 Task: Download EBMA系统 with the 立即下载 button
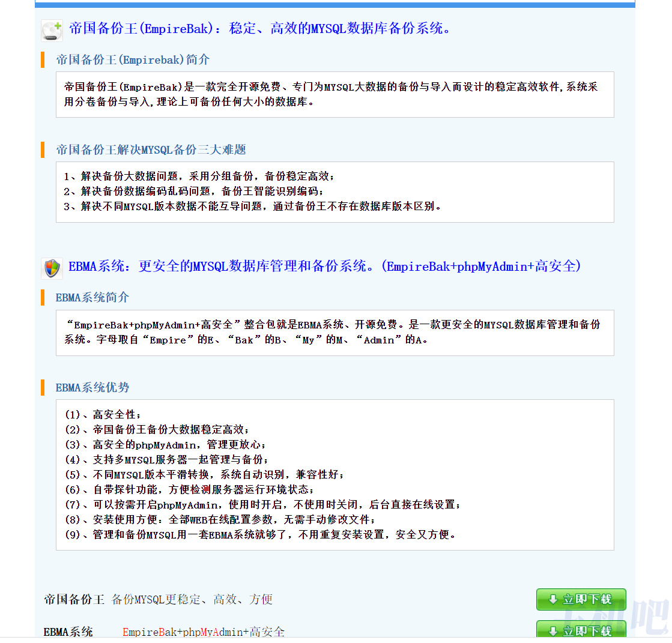point(581,630)
